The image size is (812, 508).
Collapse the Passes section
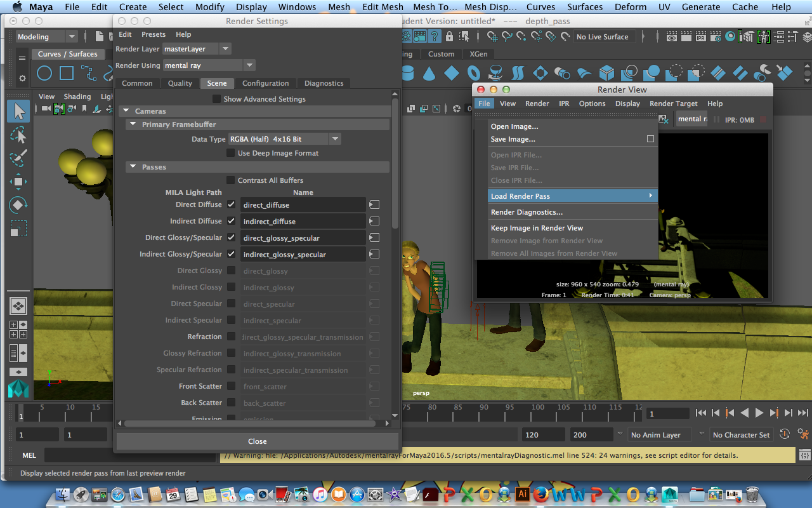(x=133, y=167)
